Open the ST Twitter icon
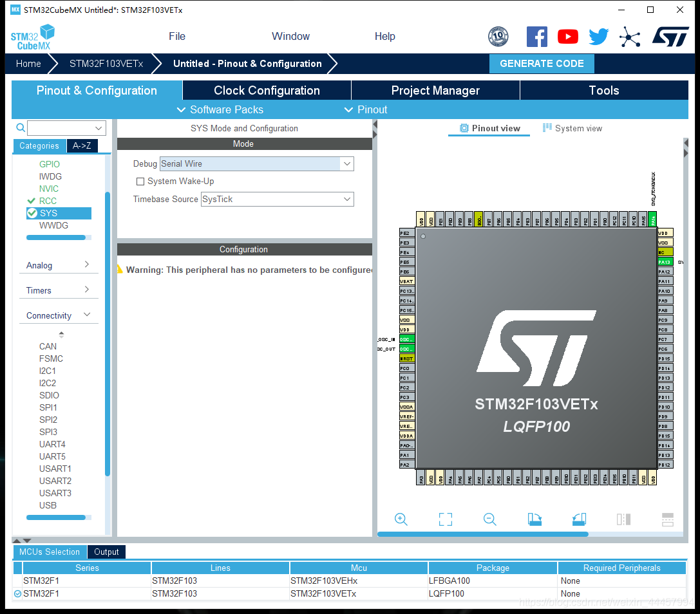This screenshot has width=700, height=614. tap(599, 37)
